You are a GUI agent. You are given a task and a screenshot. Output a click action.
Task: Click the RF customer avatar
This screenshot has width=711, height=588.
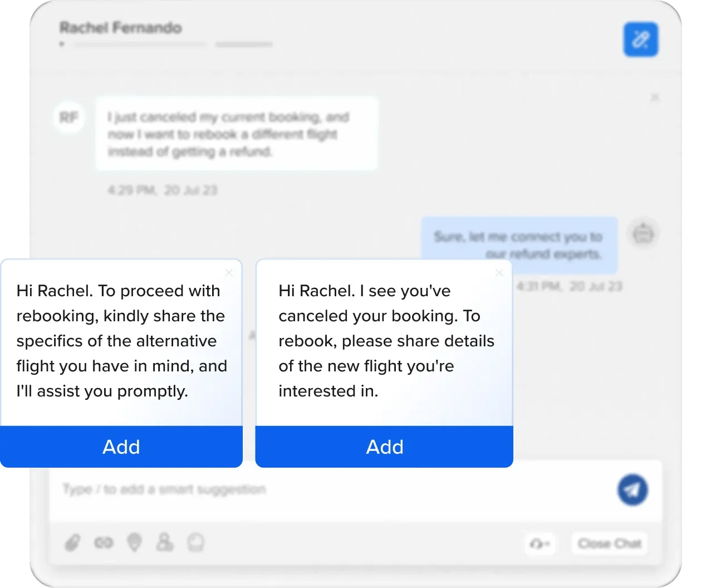tap(69, 117)
